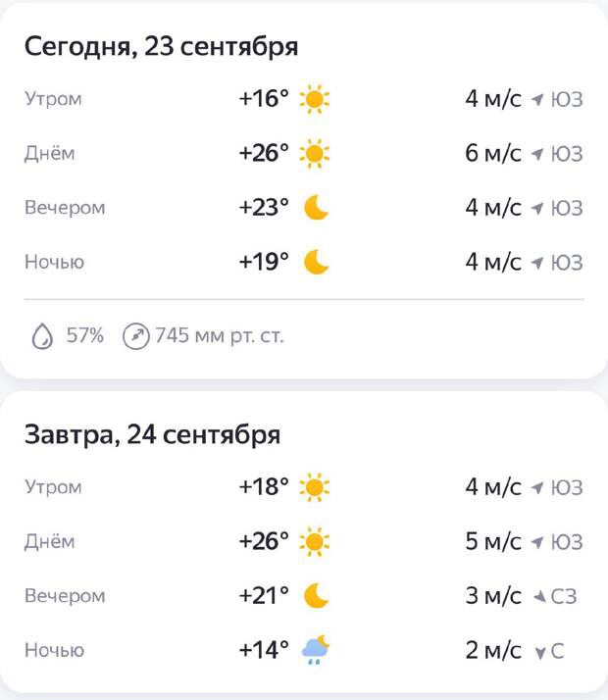The height and width of the screenshot is (700, 608).
Task: Tap the moon icon for today's evening +23°
Action: [316, 208]
